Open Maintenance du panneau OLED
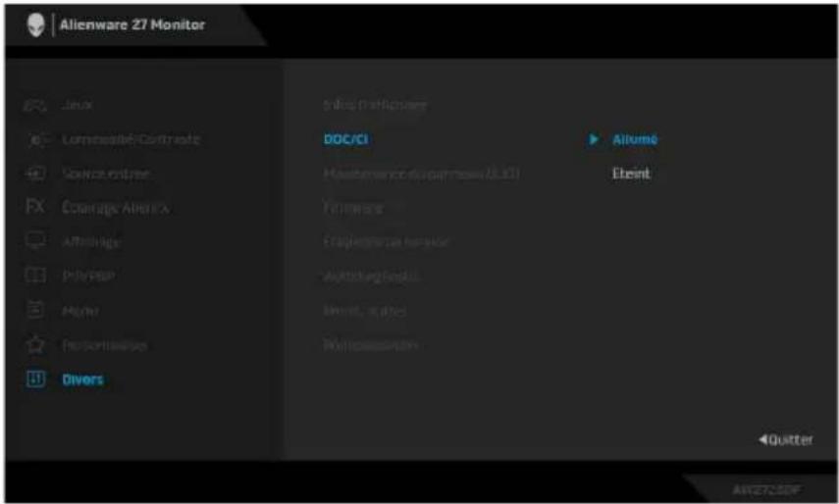The image size is (839, 504). [421, 174]
